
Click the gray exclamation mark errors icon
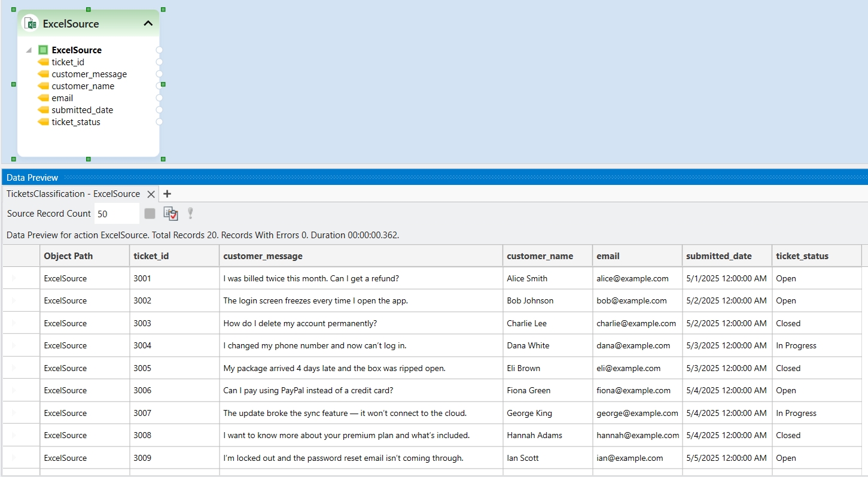190,213
